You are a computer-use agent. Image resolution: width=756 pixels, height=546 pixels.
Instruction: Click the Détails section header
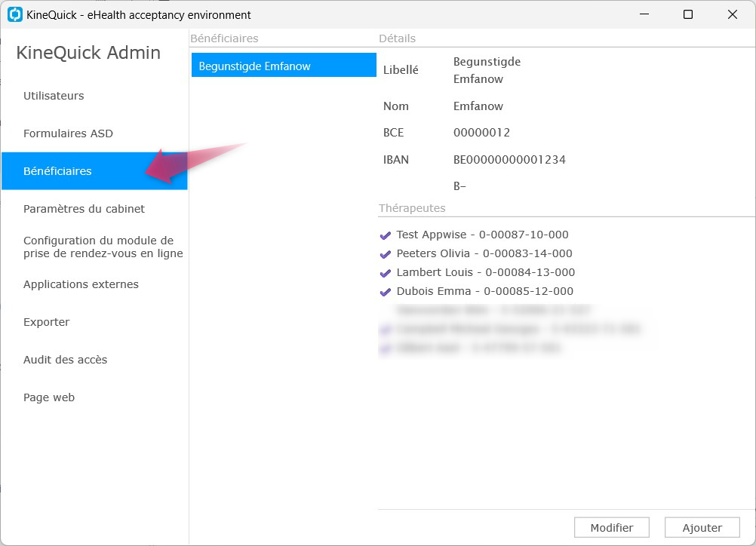click(398, 38)
